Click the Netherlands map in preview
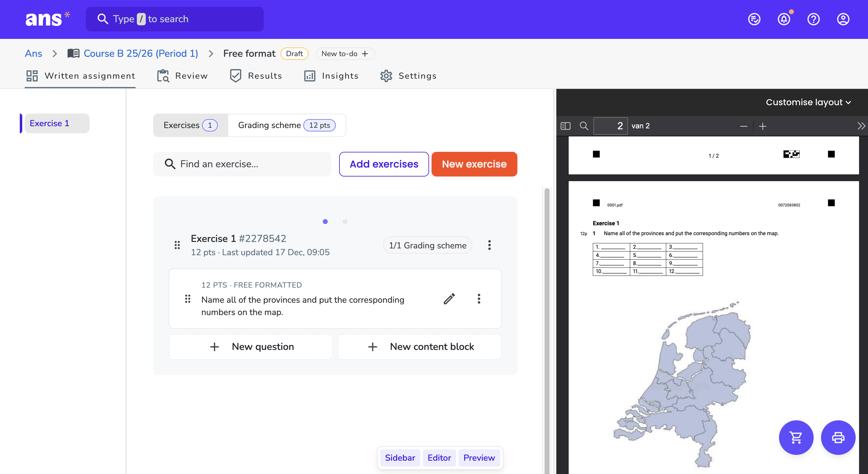This screenshot has height=474, width=868. pyautogui.click(x=682, y=384)
